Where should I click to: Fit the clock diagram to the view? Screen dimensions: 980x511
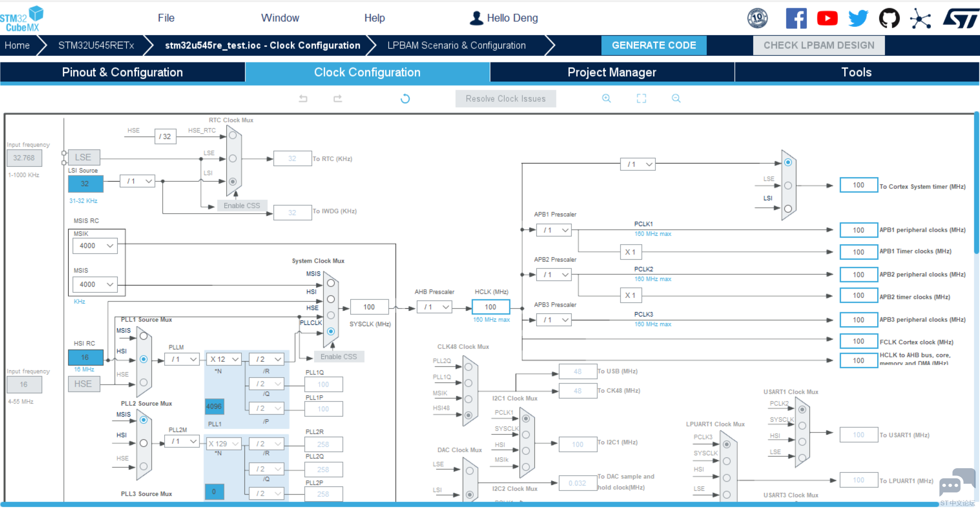tap(642, 99)
